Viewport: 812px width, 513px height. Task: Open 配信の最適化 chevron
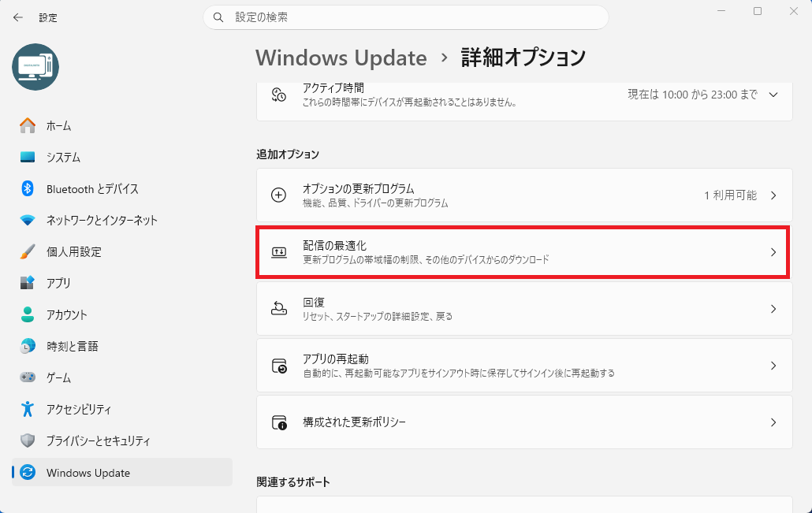(773, 252)
